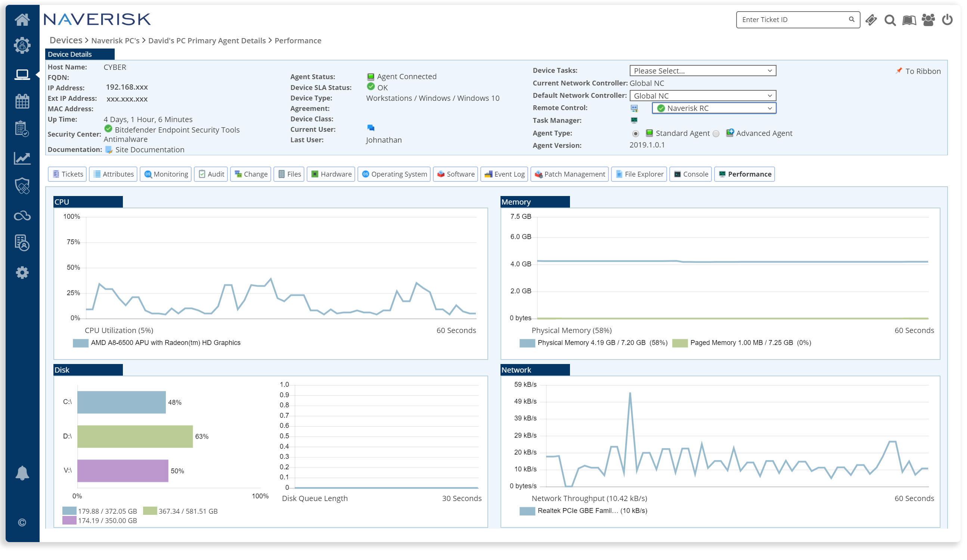Click the C:\ drive 48% bar
This screenshot has width=967, height=560.
[x=121, y=402]
